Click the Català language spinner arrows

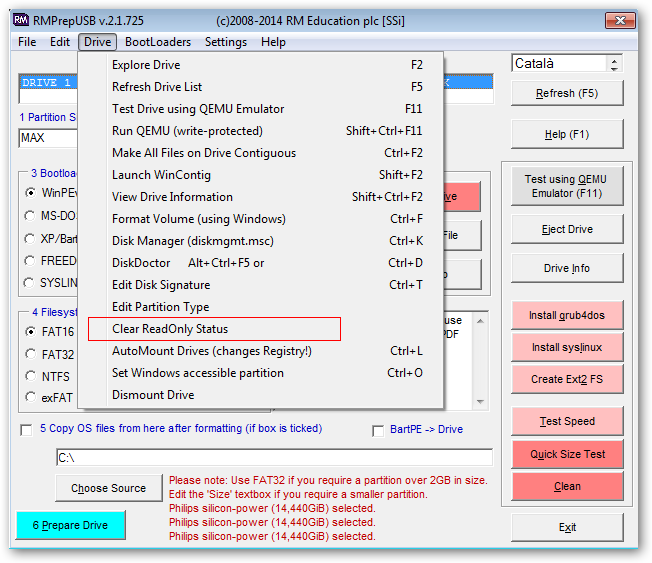pos(614,64)
